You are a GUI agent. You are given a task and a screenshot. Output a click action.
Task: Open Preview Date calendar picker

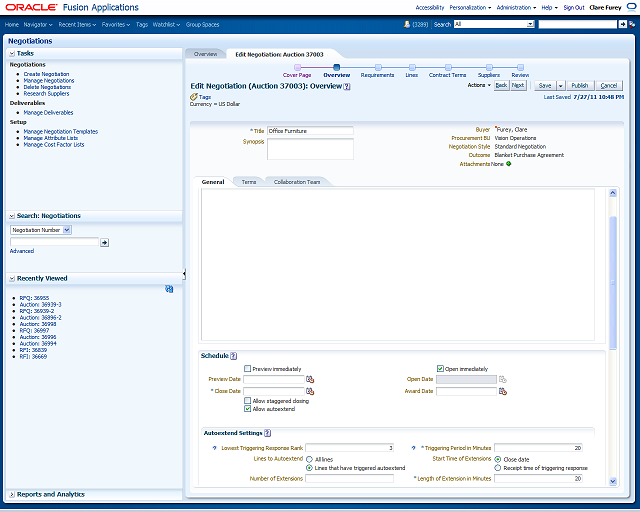tap(310, 379)
